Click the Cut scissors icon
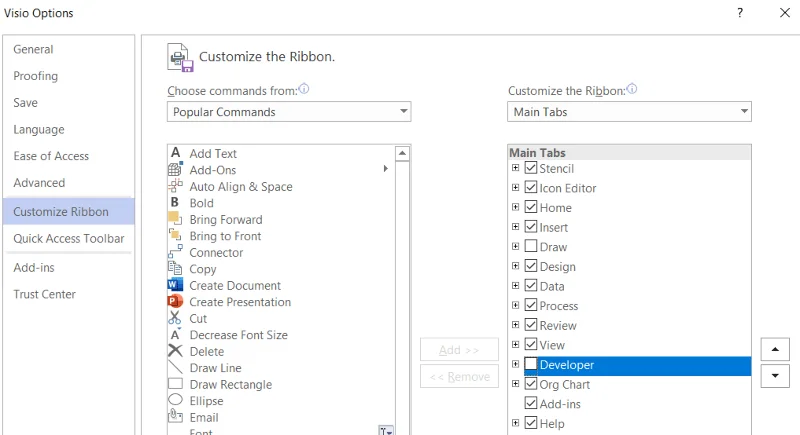 click(x=174, y=318)
